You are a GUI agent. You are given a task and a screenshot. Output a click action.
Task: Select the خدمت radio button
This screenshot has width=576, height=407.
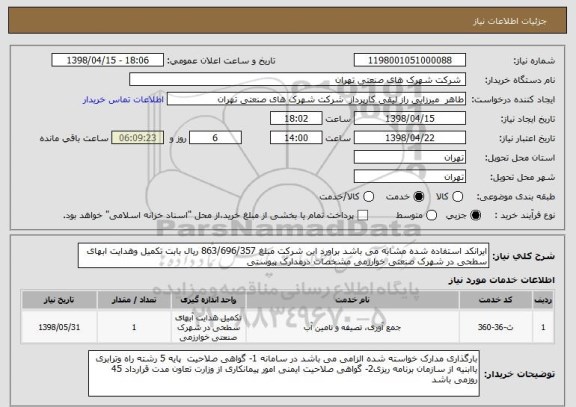(418, 197)
